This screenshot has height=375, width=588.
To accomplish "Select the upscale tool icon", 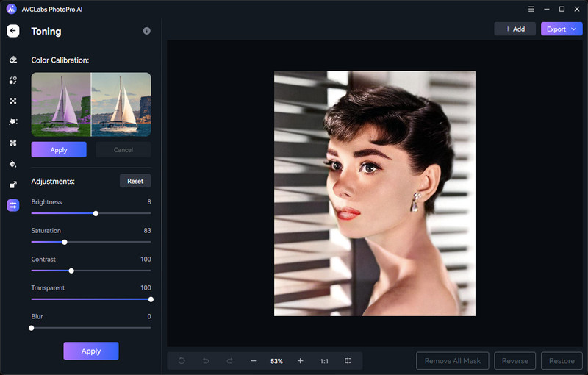I will click(x=13, y=185).
